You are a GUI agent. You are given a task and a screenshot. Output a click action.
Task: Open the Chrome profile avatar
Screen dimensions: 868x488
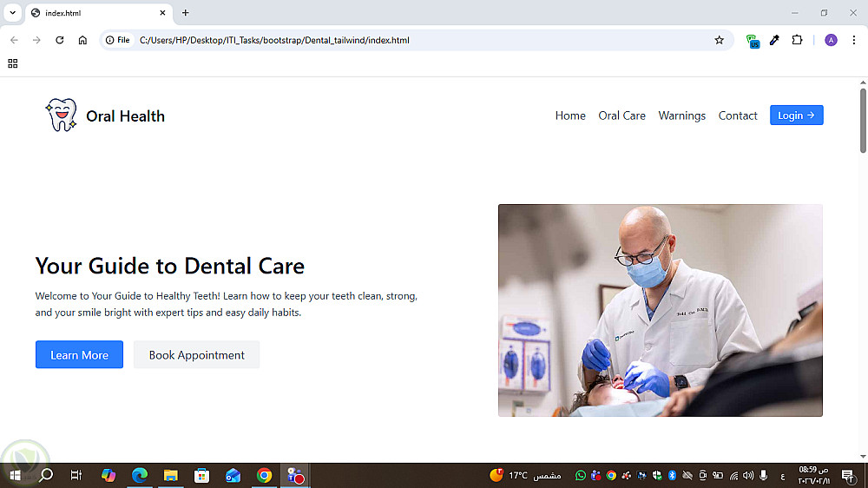click(x=831, y=40)
